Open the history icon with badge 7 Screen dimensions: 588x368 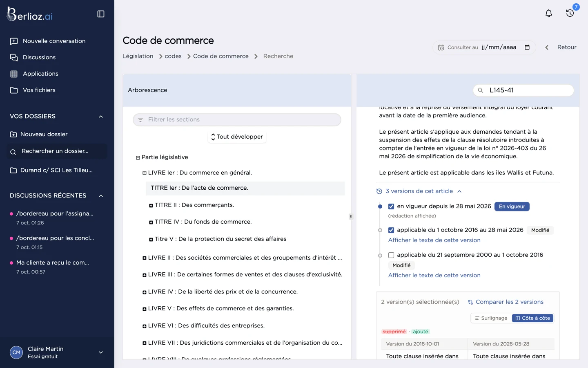(570, 13)
